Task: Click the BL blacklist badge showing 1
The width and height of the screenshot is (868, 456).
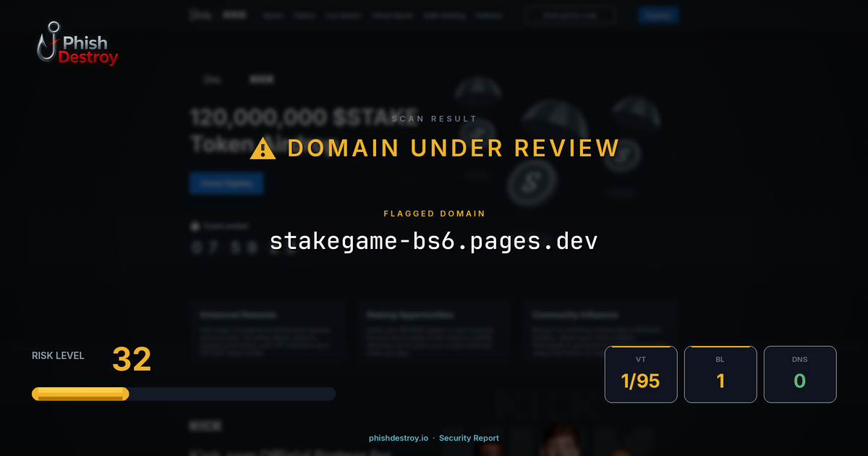Action: point(720,374)
